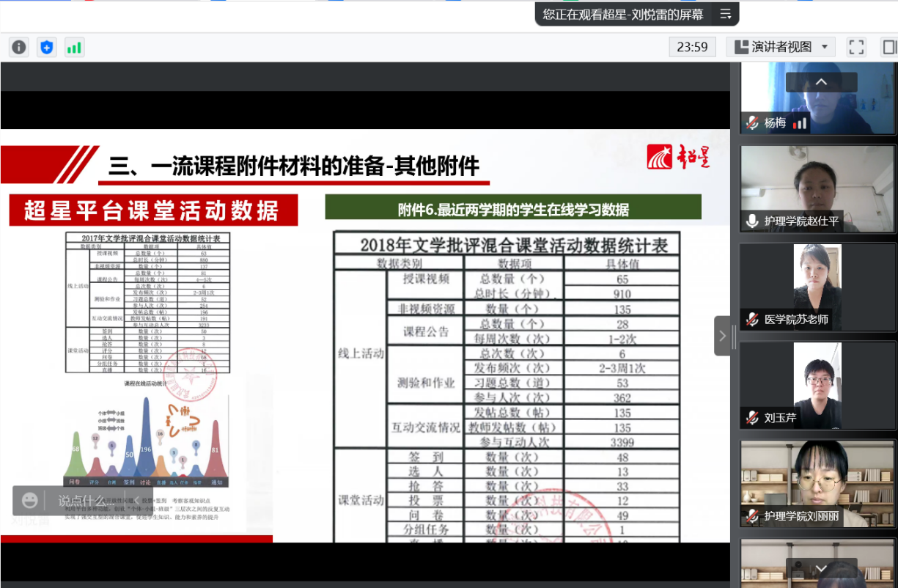Open the meeting info icon
Viewport: 898px width, 588px height.
(x=19, y=48)
